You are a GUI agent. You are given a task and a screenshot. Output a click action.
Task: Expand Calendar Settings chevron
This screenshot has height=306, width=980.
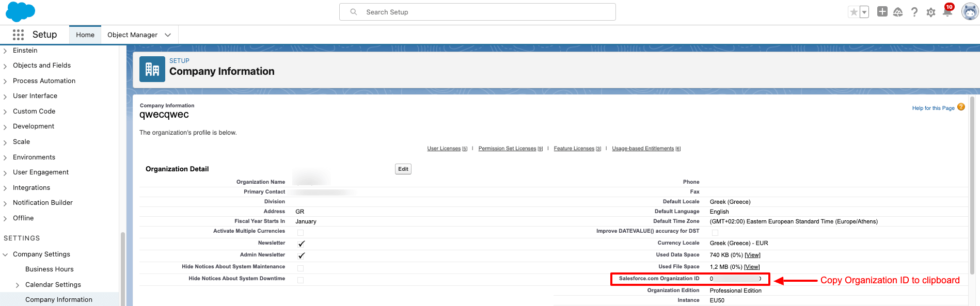pos(18,285)
